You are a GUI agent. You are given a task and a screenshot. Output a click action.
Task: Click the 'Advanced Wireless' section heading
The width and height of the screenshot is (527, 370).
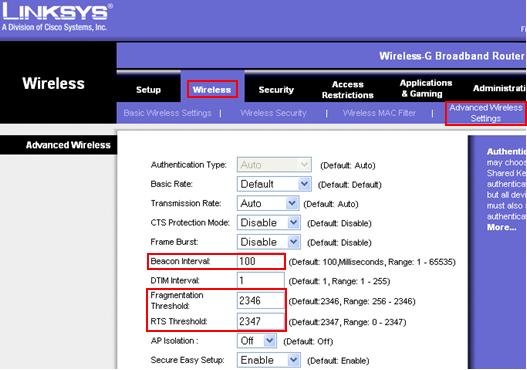[x=68, y=145]
